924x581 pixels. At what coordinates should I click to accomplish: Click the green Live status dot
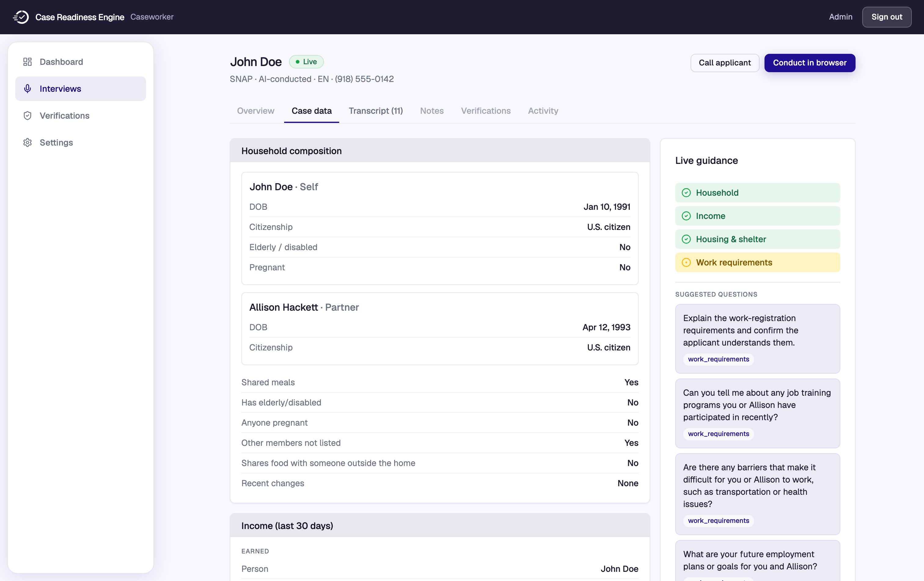297,62
